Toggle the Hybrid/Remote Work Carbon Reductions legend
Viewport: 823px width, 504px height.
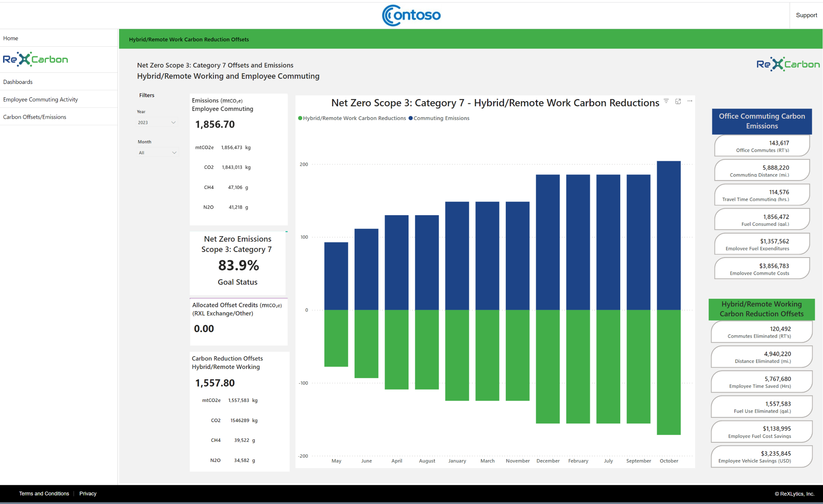pyautogui.click(x=351, y=118)
